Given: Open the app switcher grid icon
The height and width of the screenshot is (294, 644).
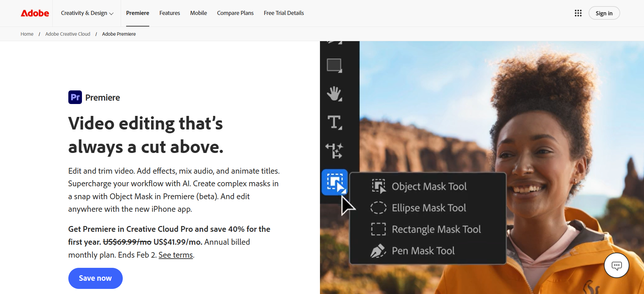Looking at the screenshot, I should pos(578,13).
